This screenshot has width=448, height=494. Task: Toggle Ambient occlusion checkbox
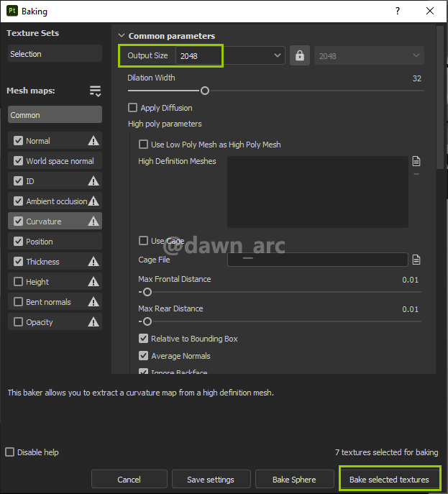(x=18, y=201)
